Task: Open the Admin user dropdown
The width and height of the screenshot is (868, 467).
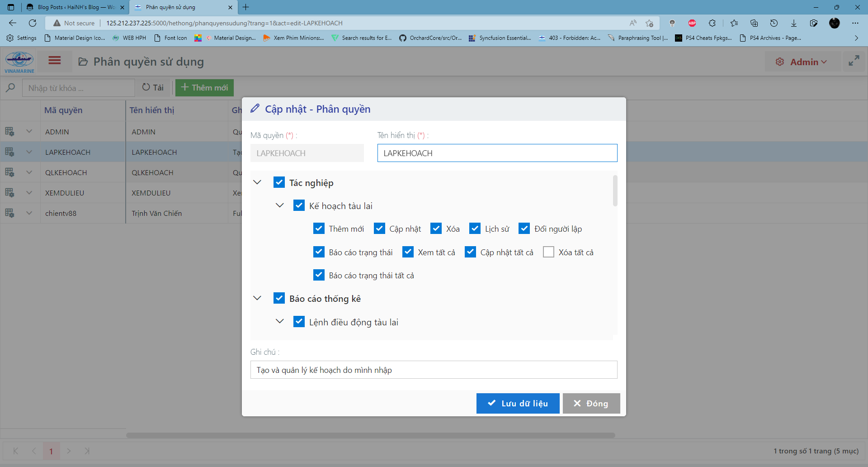Action: click(x=802, y=62)
